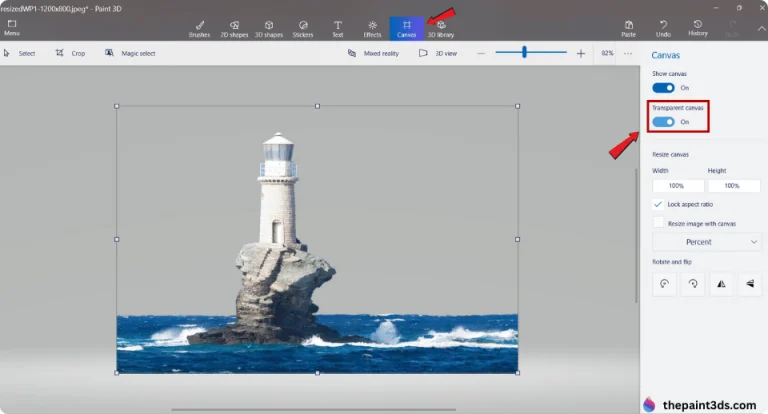The width and height of the screenshot is (768, 414).
Task: Click the left-middle canvas resize handle
Action: pyautogui.click(x=117, y=239)
